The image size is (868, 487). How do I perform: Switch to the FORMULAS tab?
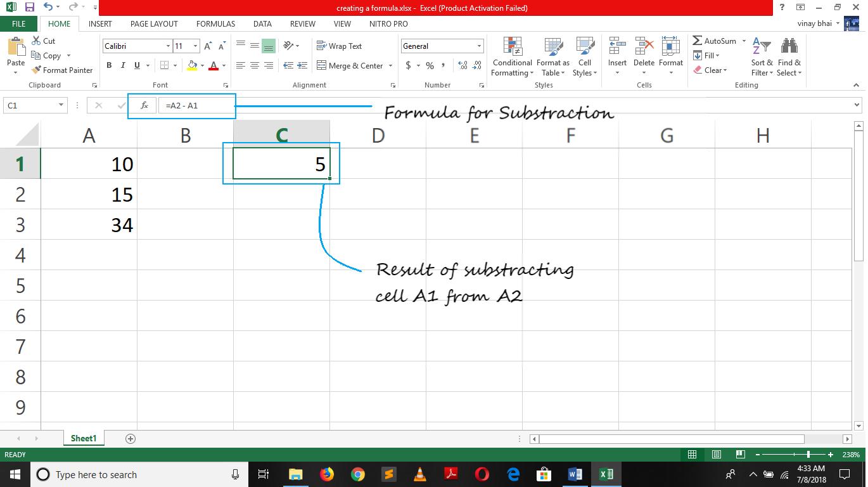(x=215, y=24)
